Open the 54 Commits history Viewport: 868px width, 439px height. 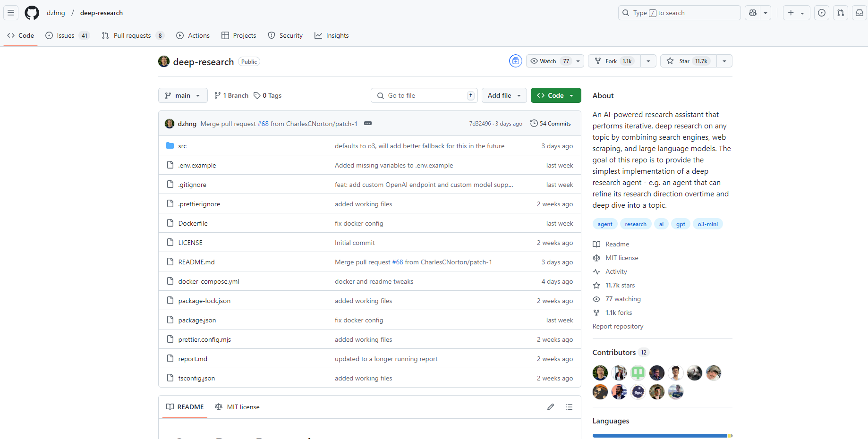[x=551, y=123]
